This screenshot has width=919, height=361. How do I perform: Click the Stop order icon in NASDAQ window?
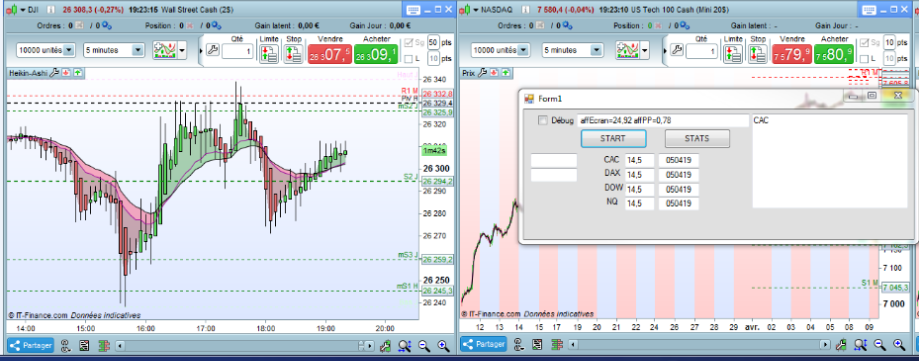(x=758, y=54)
